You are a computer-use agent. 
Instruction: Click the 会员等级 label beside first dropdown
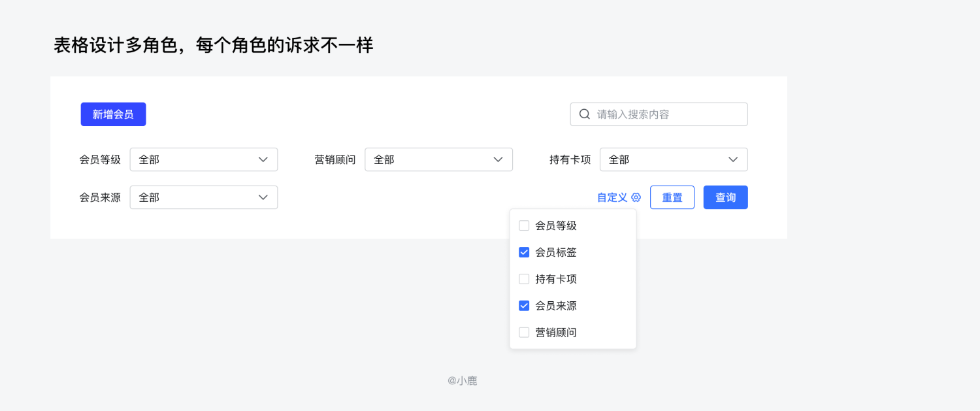pos(100,159)
